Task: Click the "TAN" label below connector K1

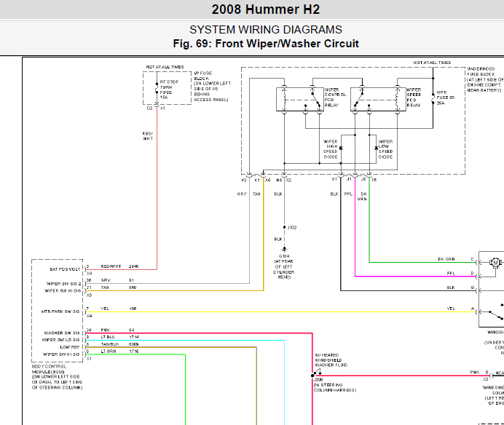Action: 256,194
